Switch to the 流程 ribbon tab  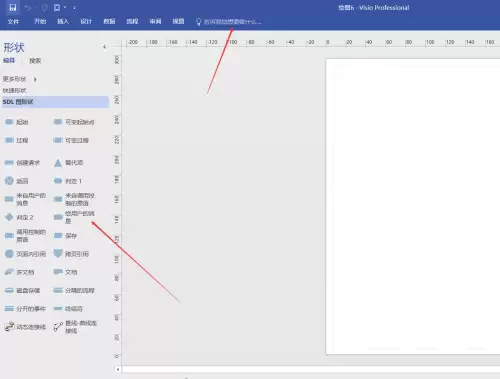tap(132, 21)
